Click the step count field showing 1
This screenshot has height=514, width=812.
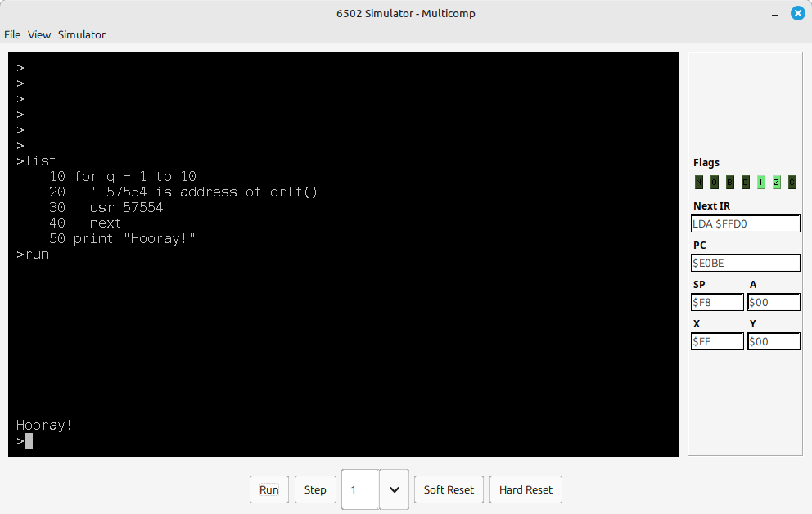360,489
